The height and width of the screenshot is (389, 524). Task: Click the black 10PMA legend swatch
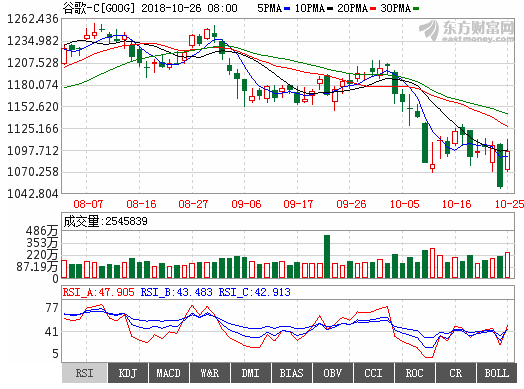[x=330, y=8]
